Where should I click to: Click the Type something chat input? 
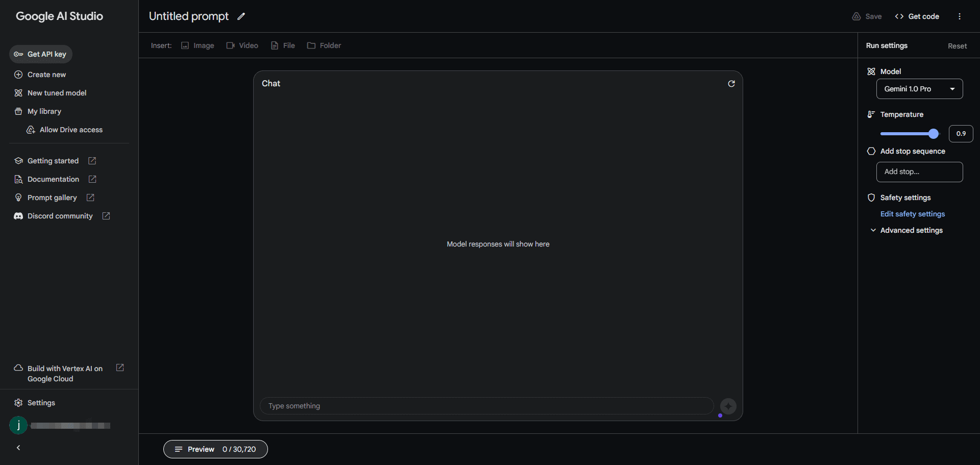click(x=487, y=406)
